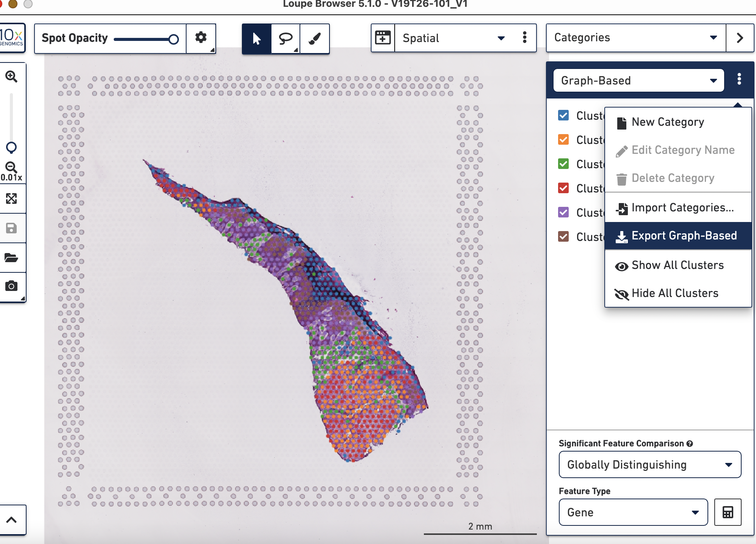
Task: Open the Graph-Based category dropdown
Action: (638, 80)
